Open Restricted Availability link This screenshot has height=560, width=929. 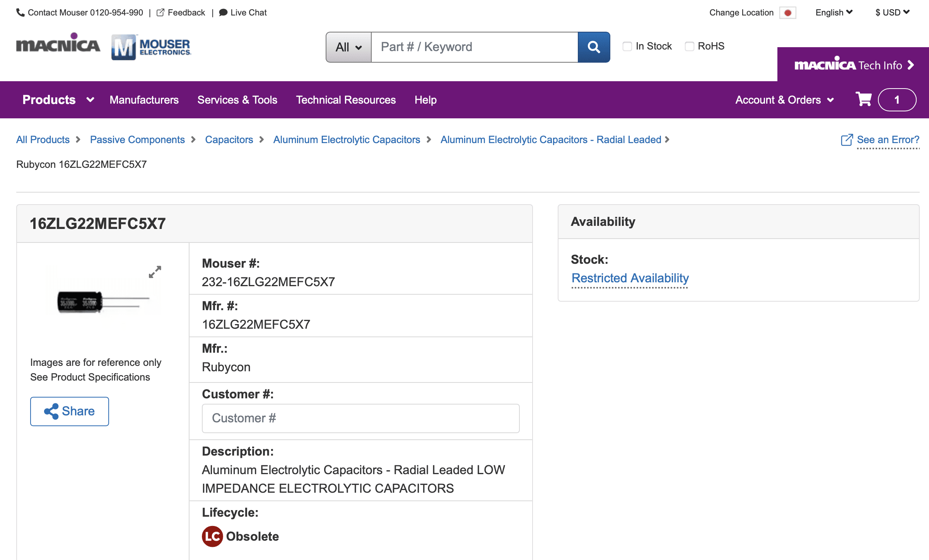pyautogui.click(x=630, y=278)
